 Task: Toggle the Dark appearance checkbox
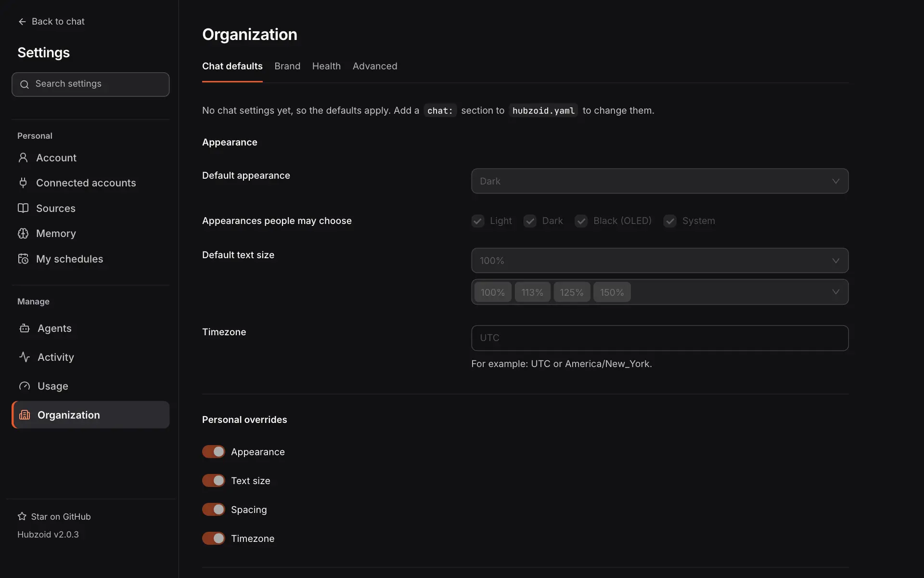[x=530, y=221]
